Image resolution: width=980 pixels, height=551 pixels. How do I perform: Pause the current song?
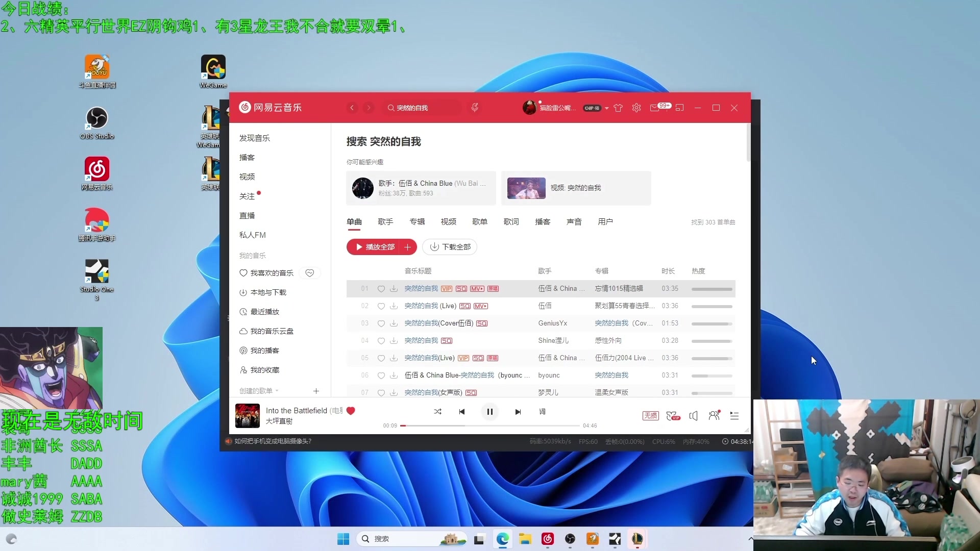click(489, 412)
